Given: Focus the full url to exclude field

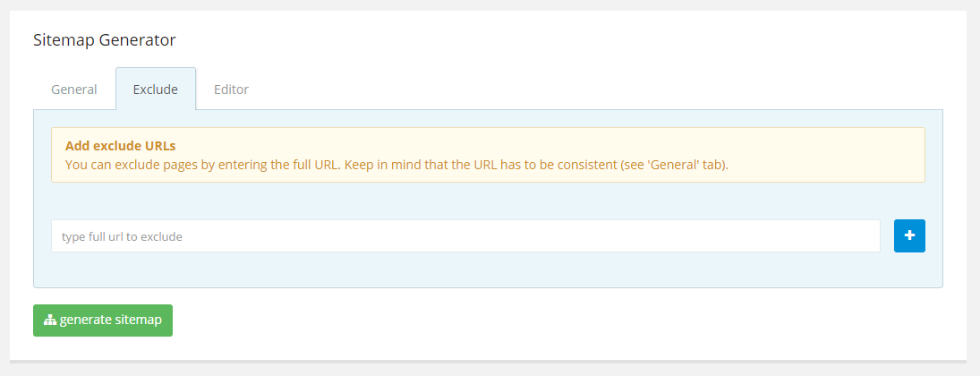Looking at the screenshot, I should pos(465,236).
